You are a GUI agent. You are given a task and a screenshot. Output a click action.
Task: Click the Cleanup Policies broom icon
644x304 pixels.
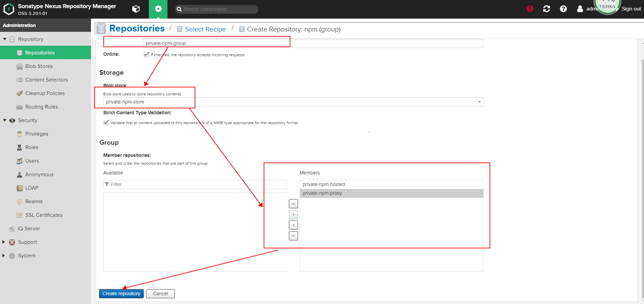(x=20, y=93)
